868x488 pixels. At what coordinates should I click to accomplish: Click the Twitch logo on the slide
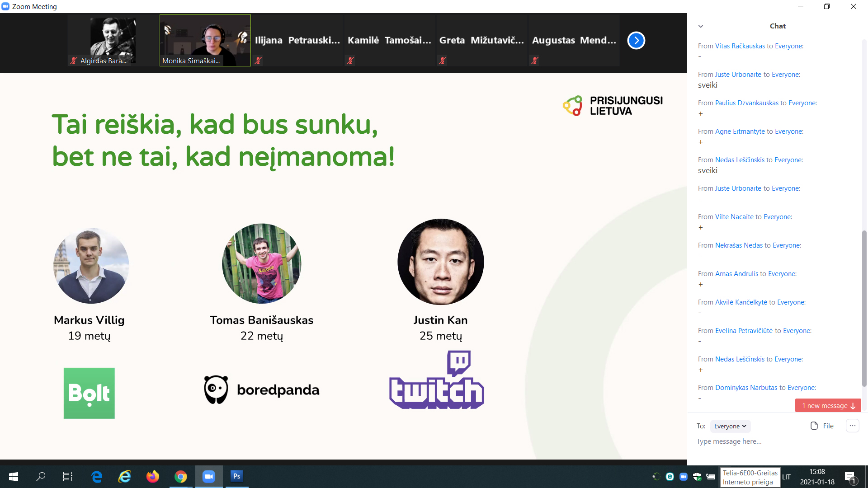[437, 380]
